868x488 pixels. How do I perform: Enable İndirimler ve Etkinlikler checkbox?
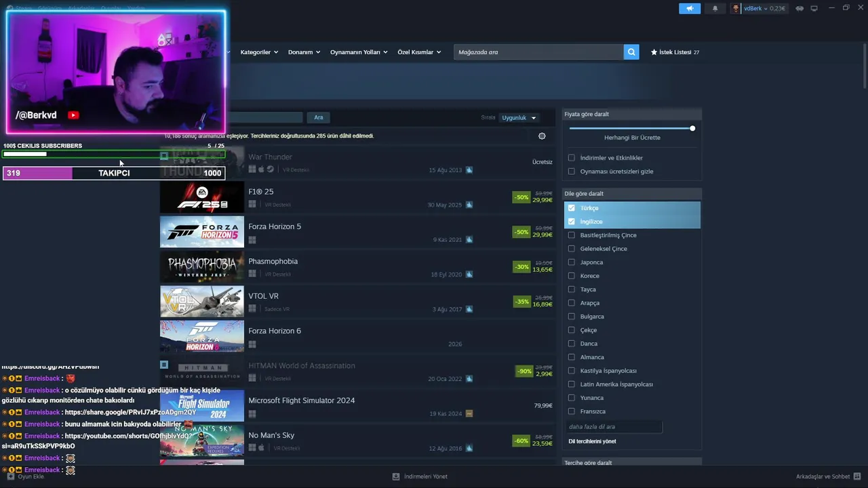[x=571, y=158]
